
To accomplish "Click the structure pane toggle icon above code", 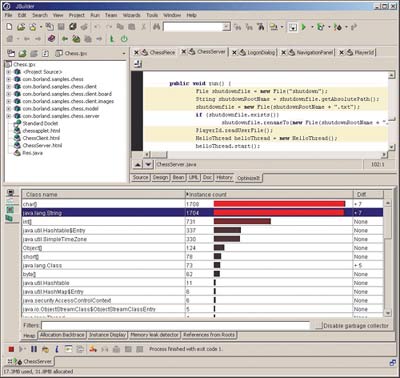I will tap(138, 64).
